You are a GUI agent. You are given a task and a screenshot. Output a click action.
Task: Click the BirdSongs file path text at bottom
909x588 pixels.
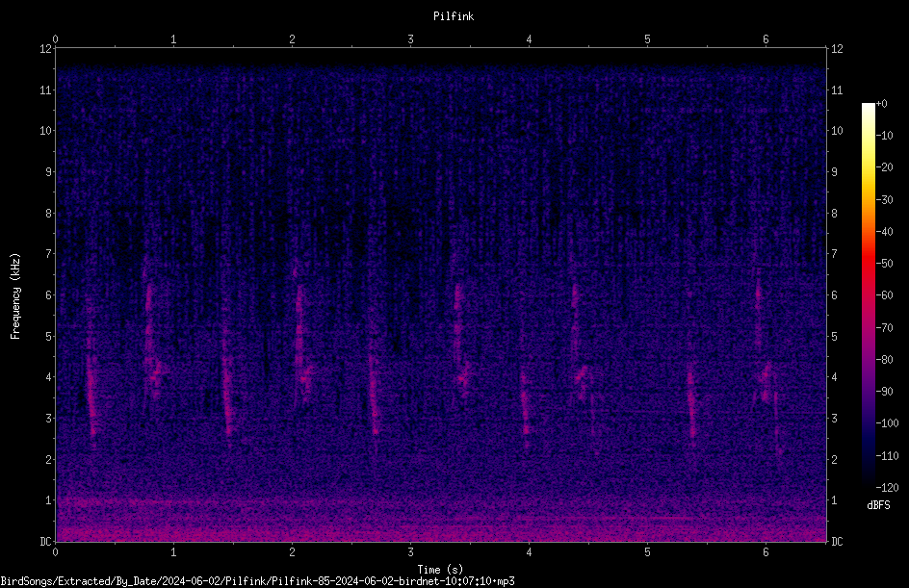coord(257,581)
